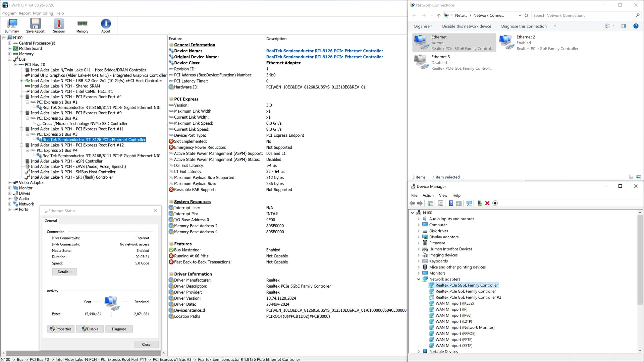This screenshot has width=644, height=362.
Task: Expand the Video Adapter tree node
Action: click(10, 183)
